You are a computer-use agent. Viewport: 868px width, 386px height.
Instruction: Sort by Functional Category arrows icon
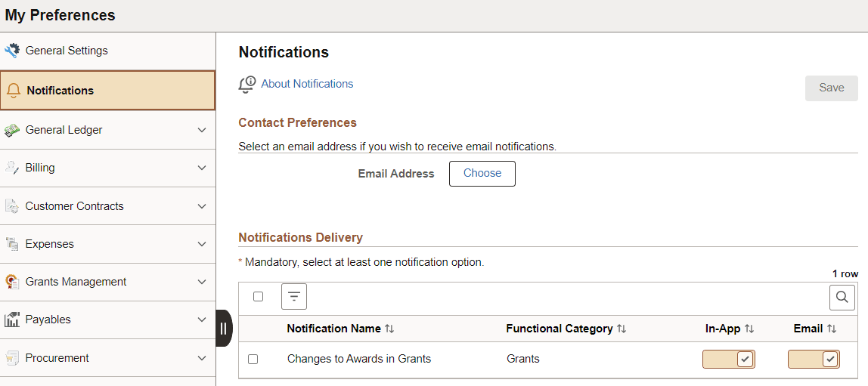coord(622,329)
